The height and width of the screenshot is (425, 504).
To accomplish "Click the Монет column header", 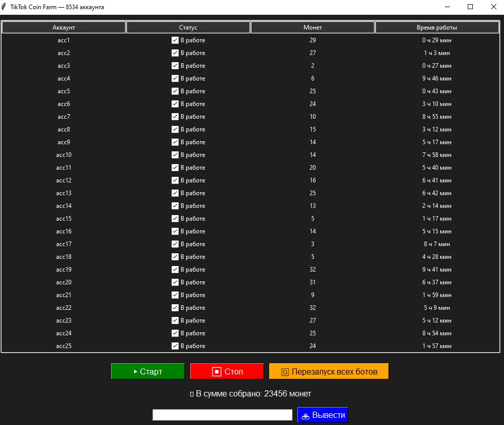I will (313, 28).
